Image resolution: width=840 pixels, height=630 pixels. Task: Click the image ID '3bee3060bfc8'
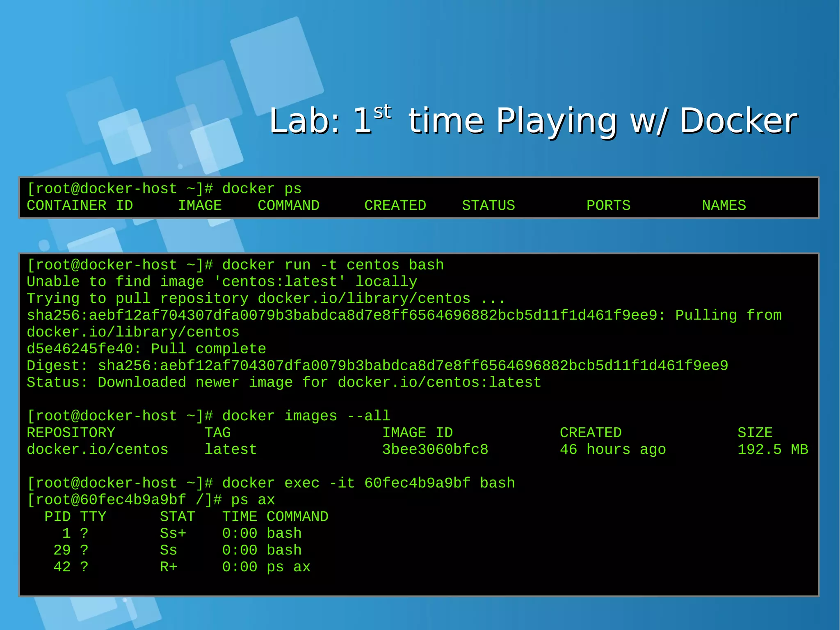435,449
